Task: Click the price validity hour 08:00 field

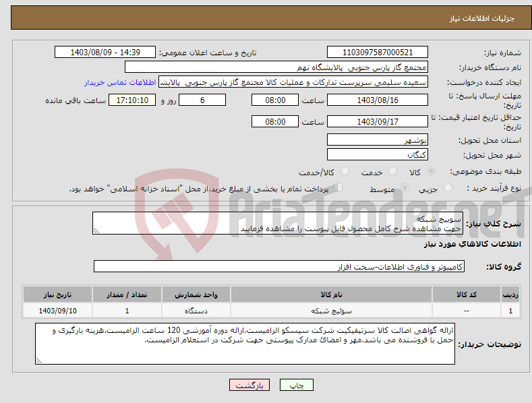Action: 275,121
